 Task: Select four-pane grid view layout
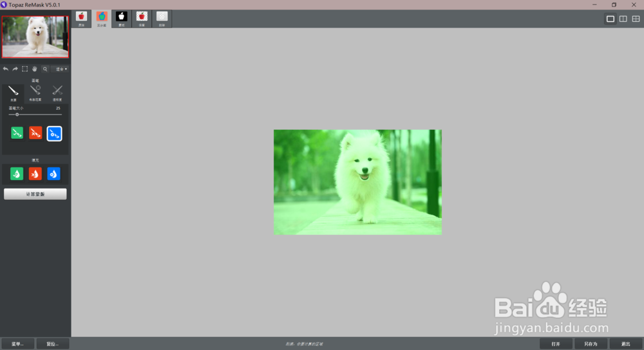click(x=636, y=19)
